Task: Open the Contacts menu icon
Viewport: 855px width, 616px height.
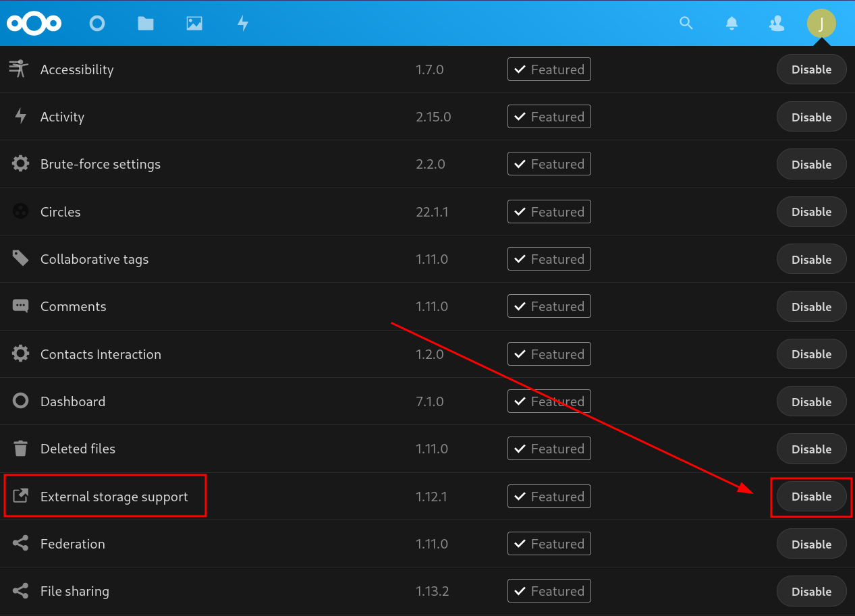Action: pyautogui.click(x=777, y=24)
